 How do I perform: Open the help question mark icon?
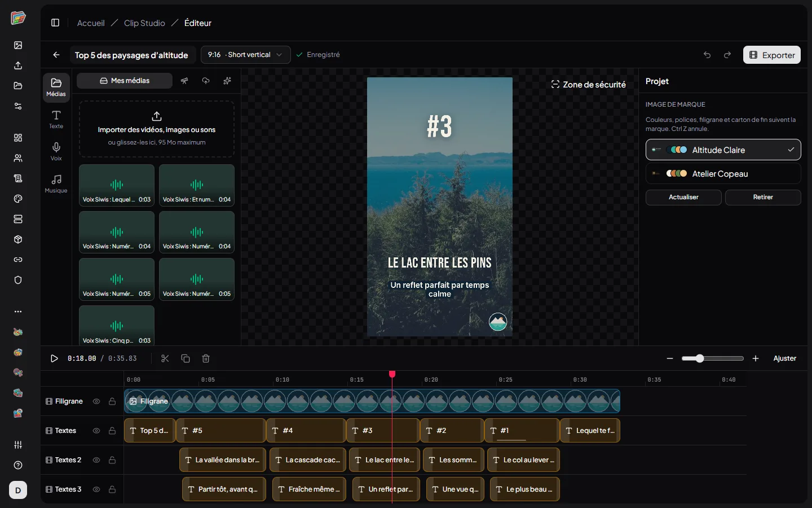pyautogui.click(x=18, y=465)
